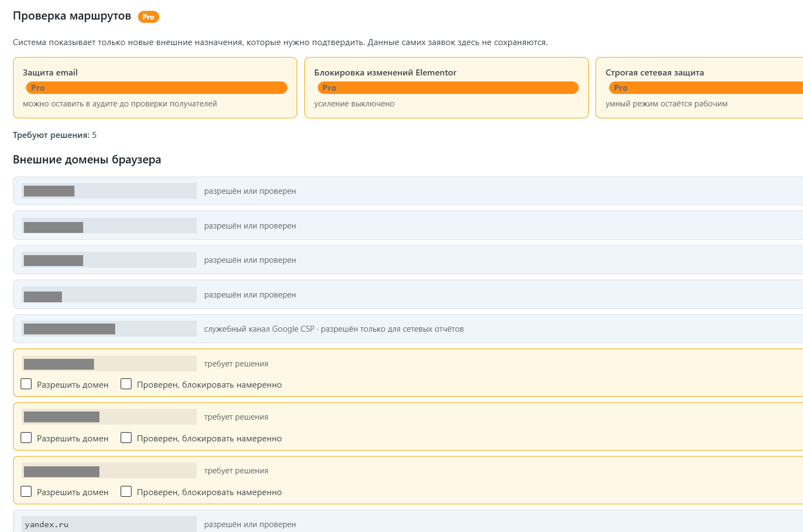803x532 pixels.
Task: Click the yandex.ru domain field
Action: point(109,524)
